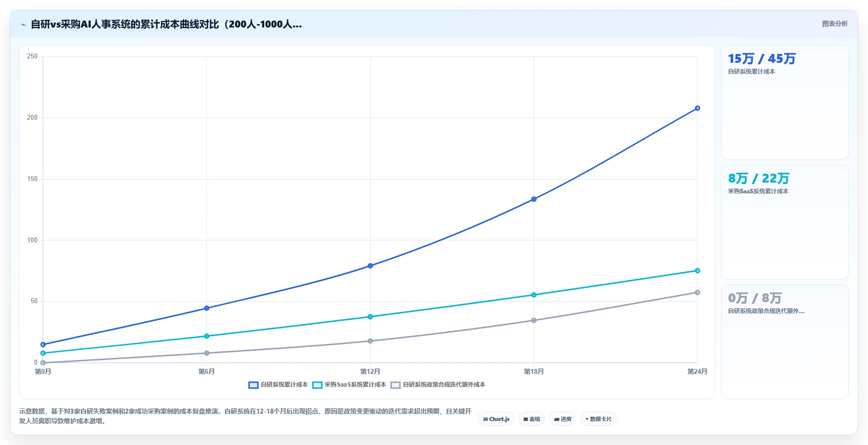
Task: Click the gray compliance data point at 第12月
Action: click(370, 341)
